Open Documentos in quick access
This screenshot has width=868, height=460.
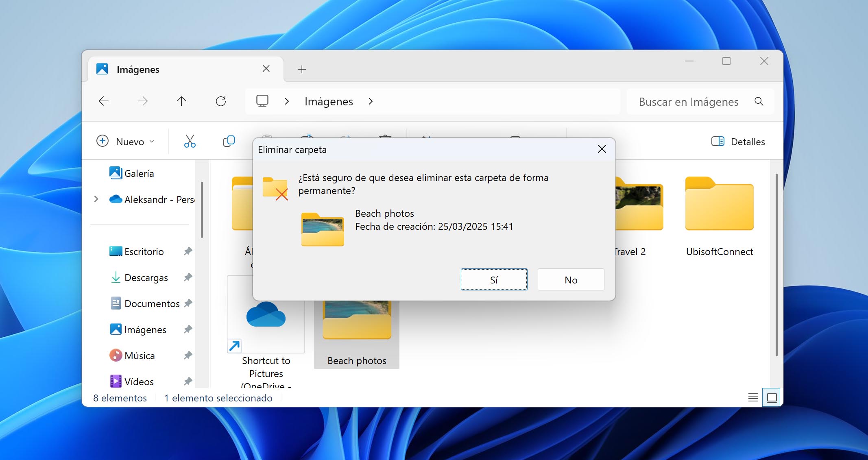click(x=145, y=303)
